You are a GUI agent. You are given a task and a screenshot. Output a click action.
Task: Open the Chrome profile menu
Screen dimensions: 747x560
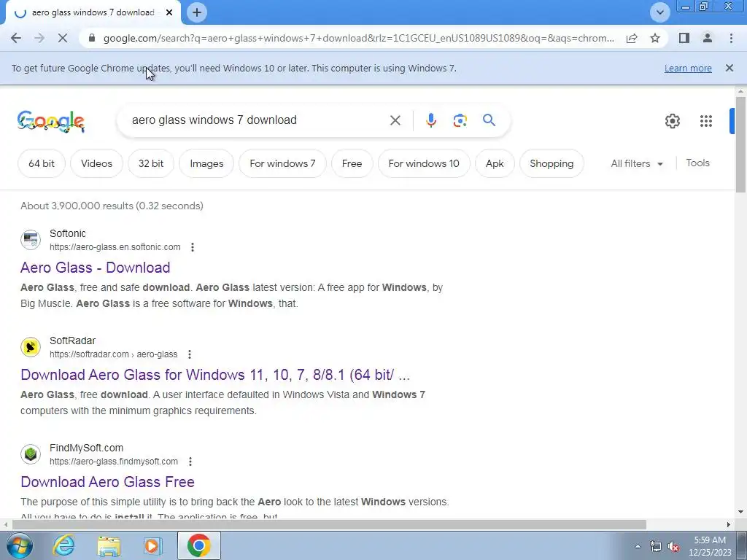pyautogui.click(x=708, y=38)
